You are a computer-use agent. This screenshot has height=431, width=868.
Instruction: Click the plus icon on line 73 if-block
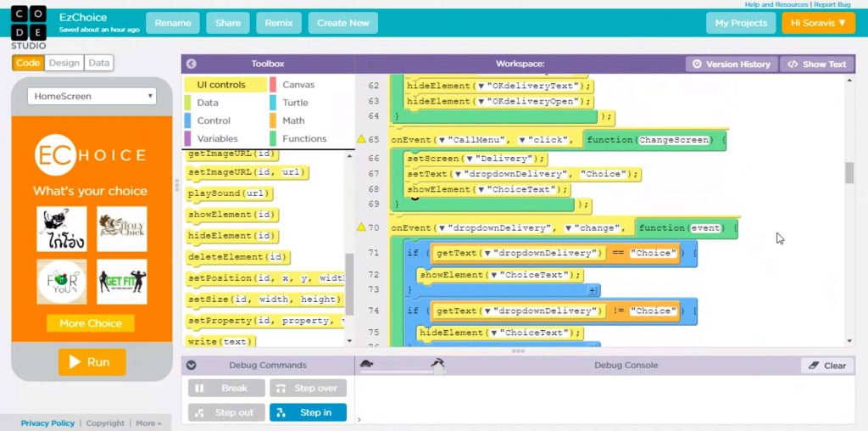coord(593,289)
